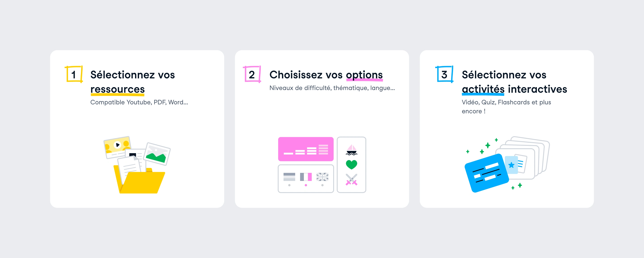Click the Vidéo, Quiz, Flashcards description
Image resolution: width=644 pixels, height=258 pixels.
[x=506, y=107]
